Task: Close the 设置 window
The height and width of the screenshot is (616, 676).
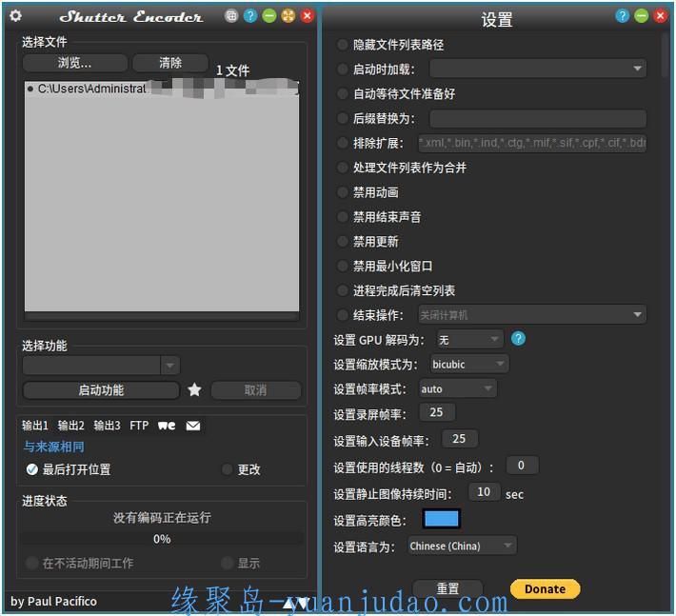Action: pos(660,16)
